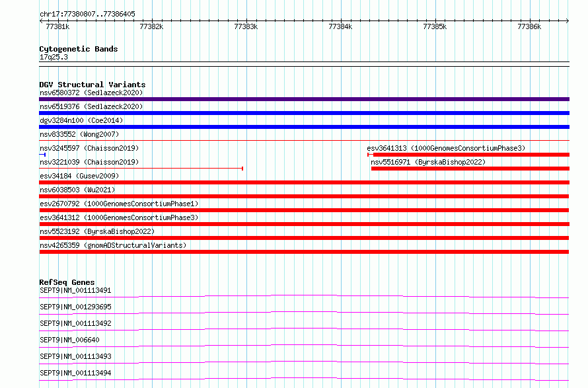Click the 77382k ruler tick label
Viewport: 588px width, 388px height.
pyautogui.click(x=151, y=26)
